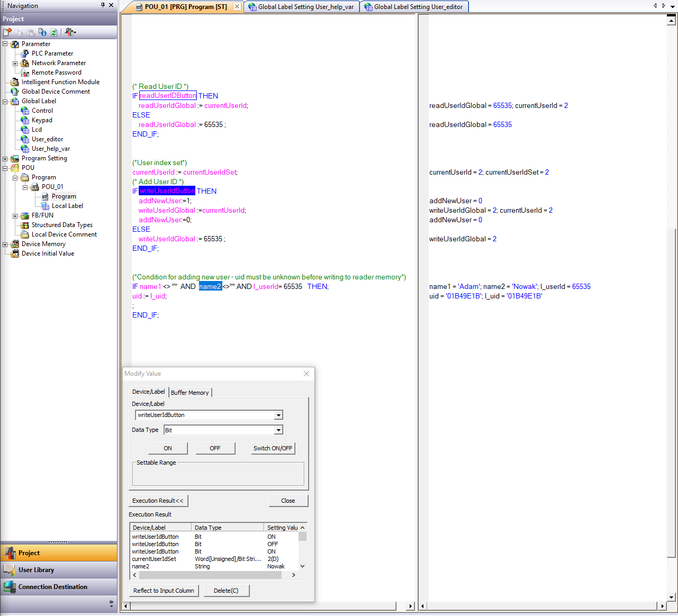678x616 pixels.
Task: Click the Lcd global label icon
Action: [25, 130]
